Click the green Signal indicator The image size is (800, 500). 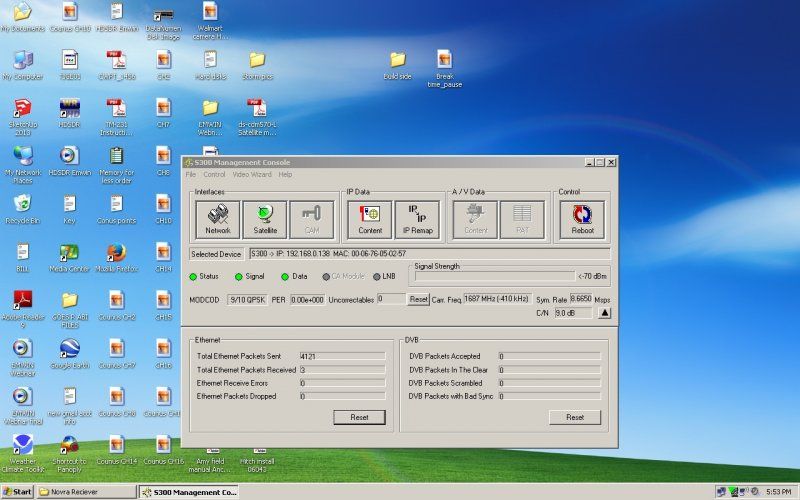(238, 277)
